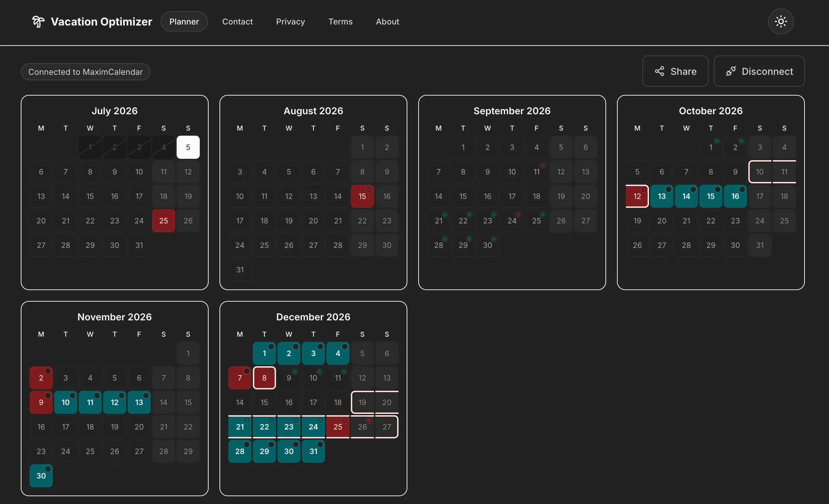Click the Disconnect button

[759, 71]
